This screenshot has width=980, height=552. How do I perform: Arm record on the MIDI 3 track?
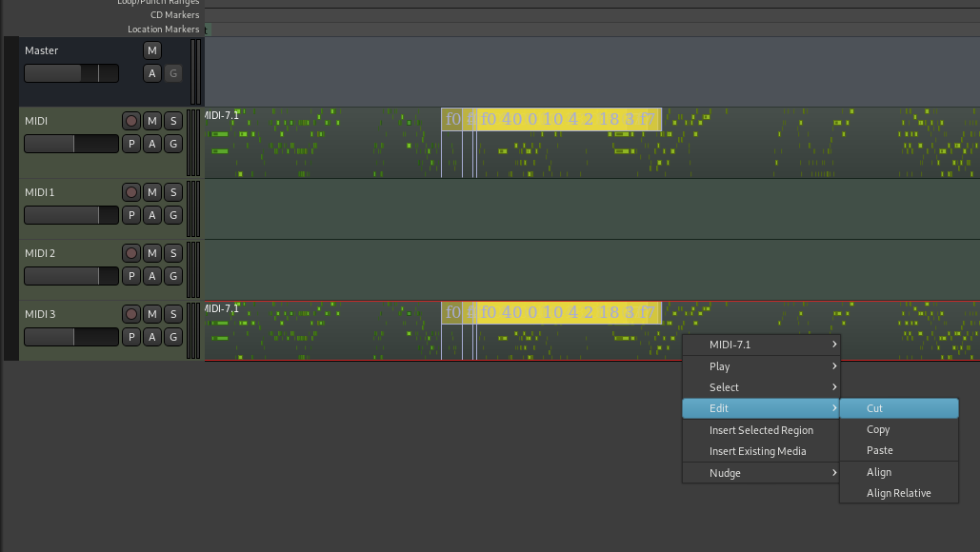[x=131, y=314]
